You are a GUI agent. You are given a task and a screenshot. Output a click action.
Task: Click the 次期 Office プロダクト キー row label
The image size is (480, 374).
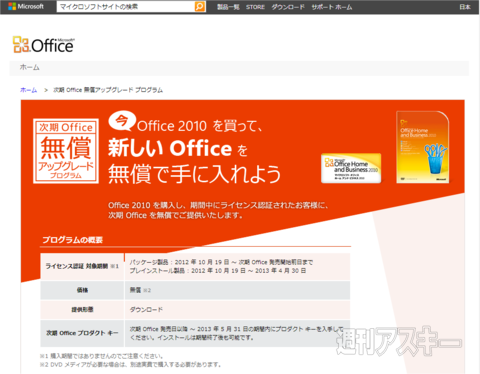[x=82, y=333]
